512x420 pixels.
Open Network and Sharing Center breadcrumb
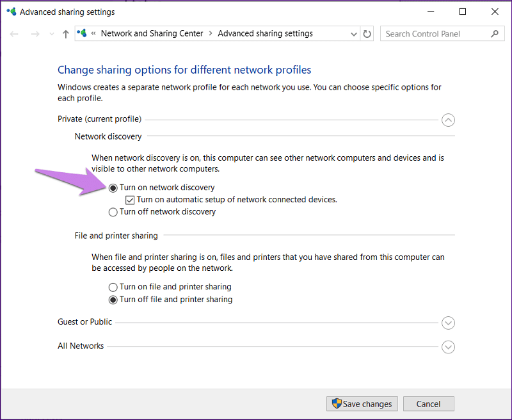(152, 33)
